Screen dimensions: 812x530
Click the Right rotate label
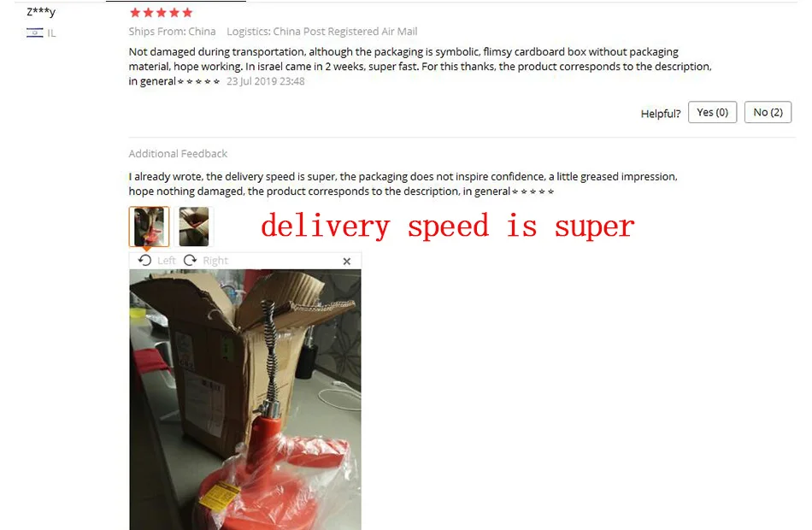click(215, 261)
